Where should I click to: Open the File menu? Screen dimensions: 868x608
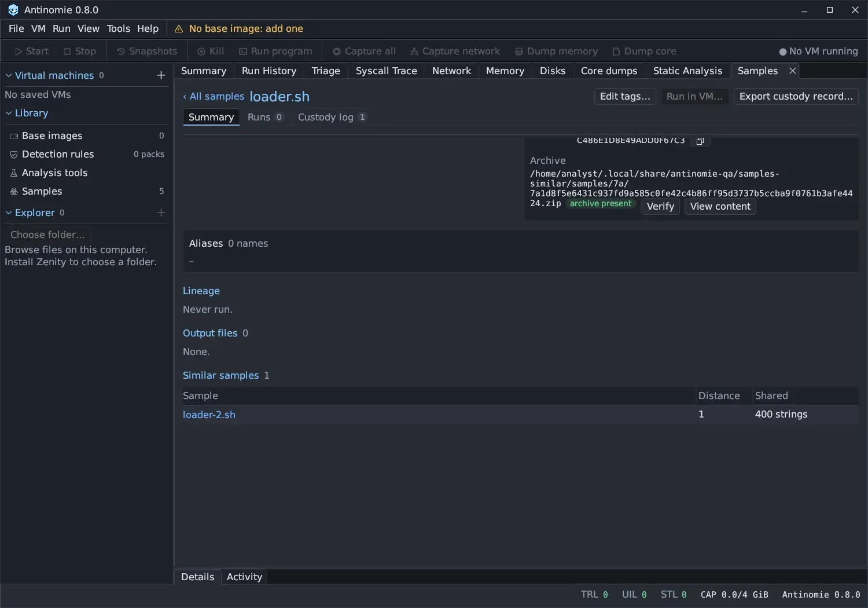click(x=16, y=28)
